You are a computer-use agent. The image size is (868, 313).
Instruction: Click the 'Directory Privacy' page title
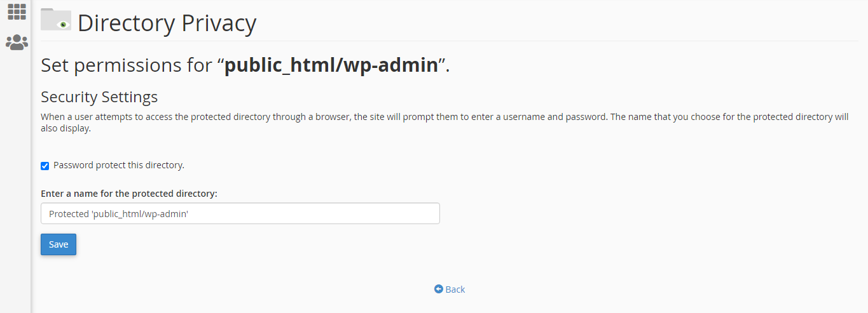pos(167,23)
